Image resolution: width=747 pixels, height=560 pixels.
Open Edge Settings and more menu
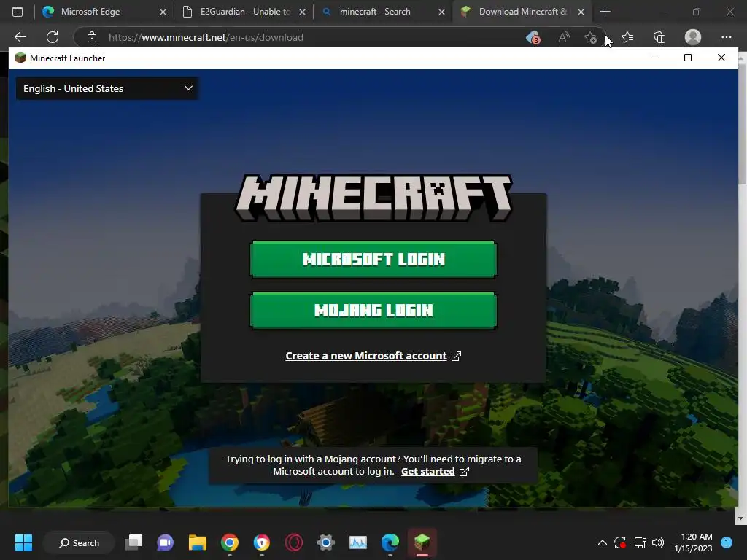tap(726, 37)
